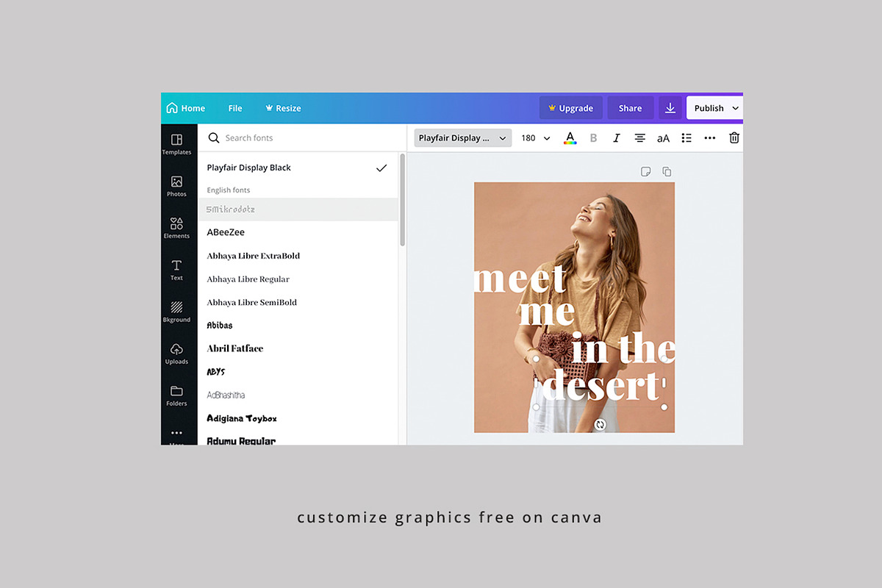Add a note to the page

(645, 172)
